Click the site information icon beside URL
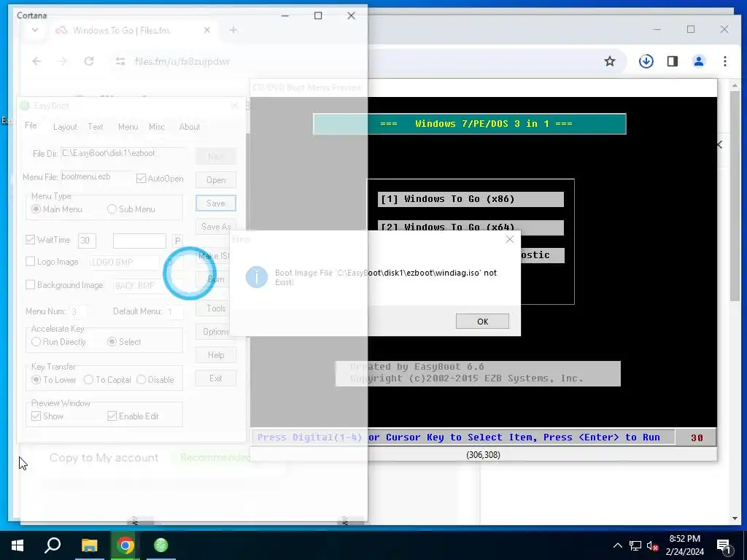 [x=120, y=61]
